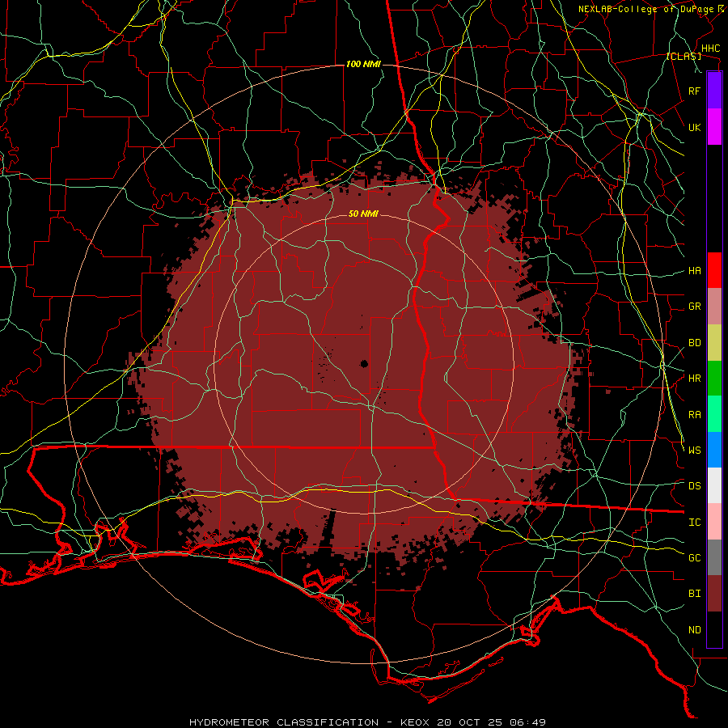Click the BI dark red legend swatch
Screen dimensions: 728x728
point(714,594)
